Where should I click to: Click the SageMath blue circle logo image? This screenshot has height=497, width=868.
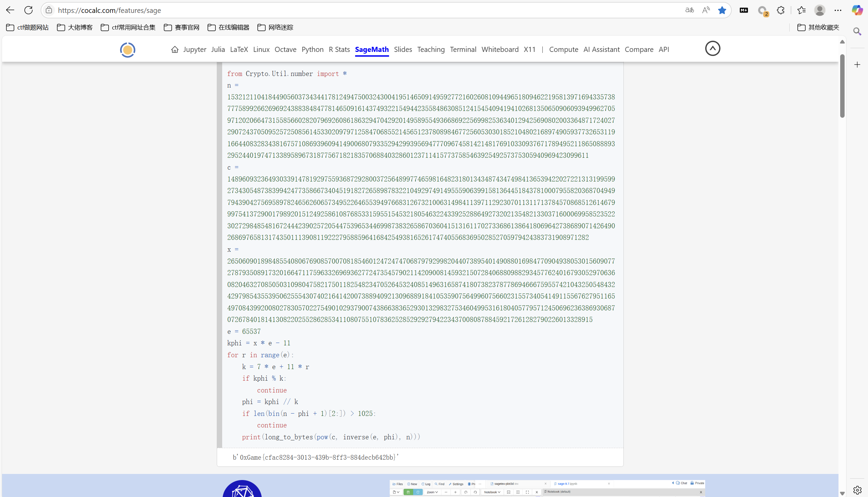(x=242, y=489)
